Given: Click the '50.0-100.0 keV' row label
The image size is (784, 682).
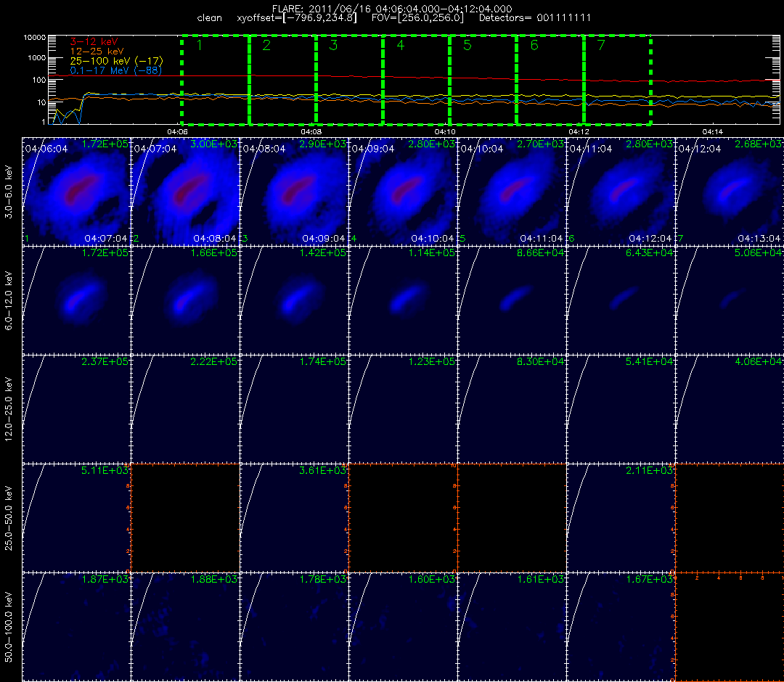Looking at the screenshot, I should click(9, 628).
